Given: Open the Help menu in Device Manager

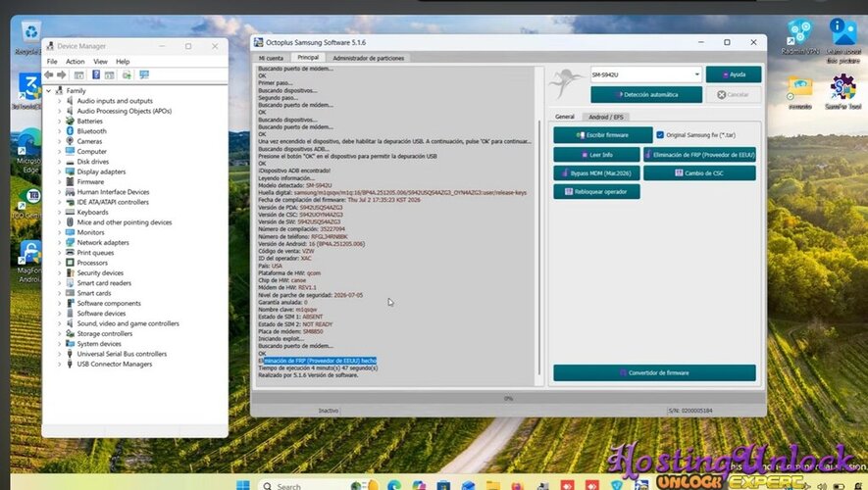Looking at the screenshot, I should click(x=123, y=62).
